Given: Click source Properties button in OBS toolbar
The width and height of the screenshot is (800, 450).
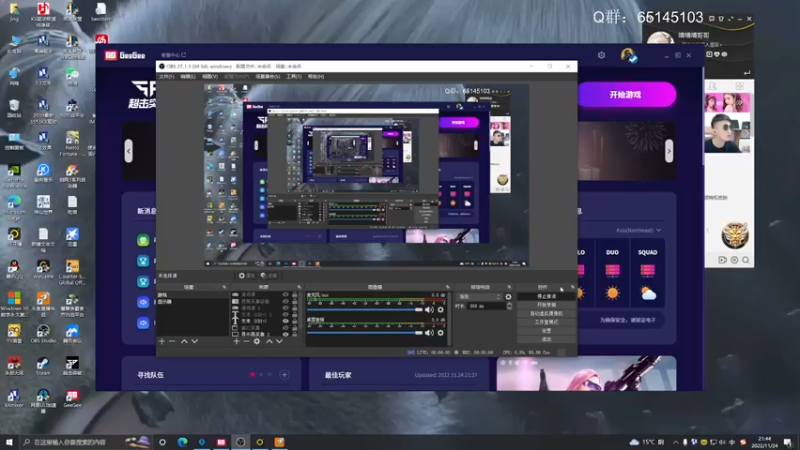Looking at the screenshot, I should pyautogui.click(x=246, y=276).
